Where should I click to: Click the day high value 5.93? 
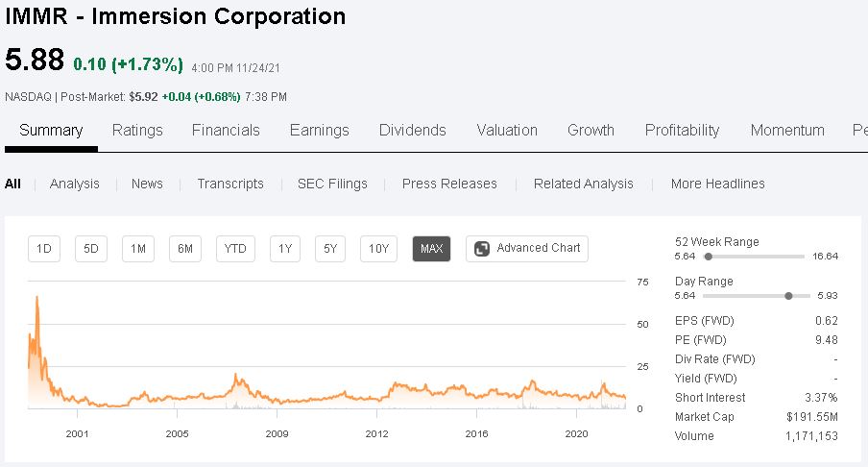point(828,296)
